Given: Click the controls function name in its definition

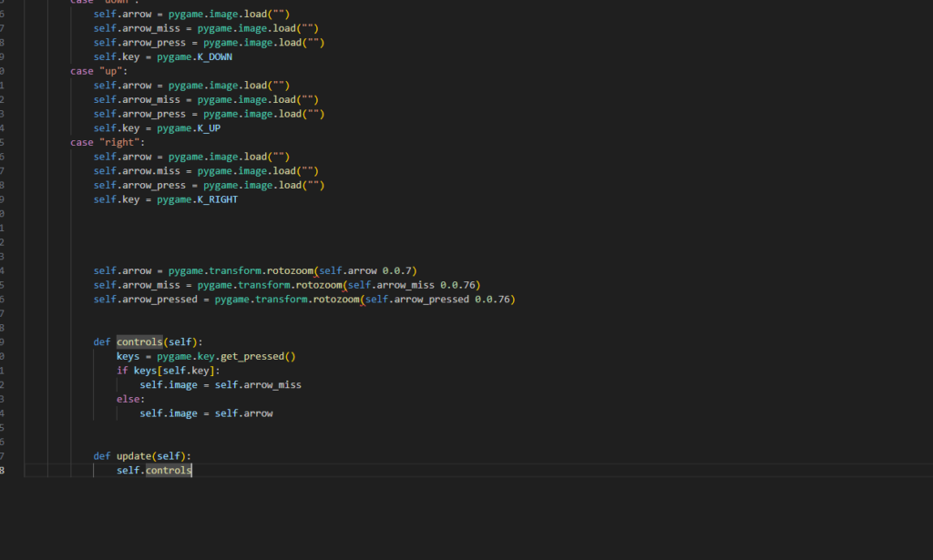Looking at the screenshot, I should pos(138,342).
